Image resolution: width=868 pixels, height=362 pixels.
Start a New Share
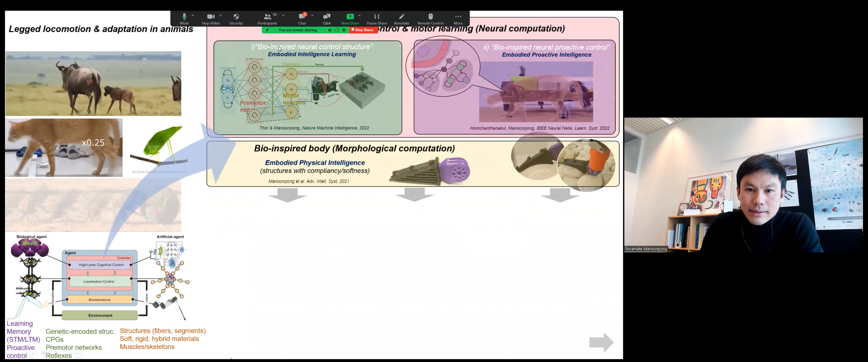pos(350,19)
